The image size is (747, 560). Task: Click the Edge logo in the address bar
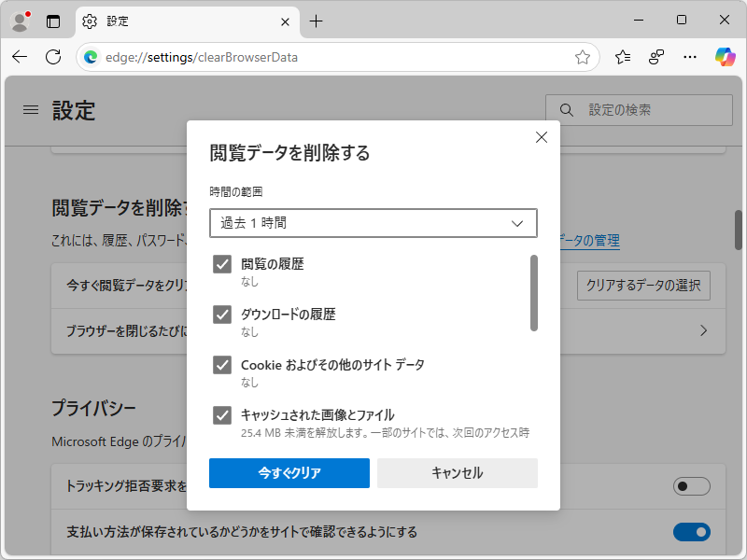(91, 57)
